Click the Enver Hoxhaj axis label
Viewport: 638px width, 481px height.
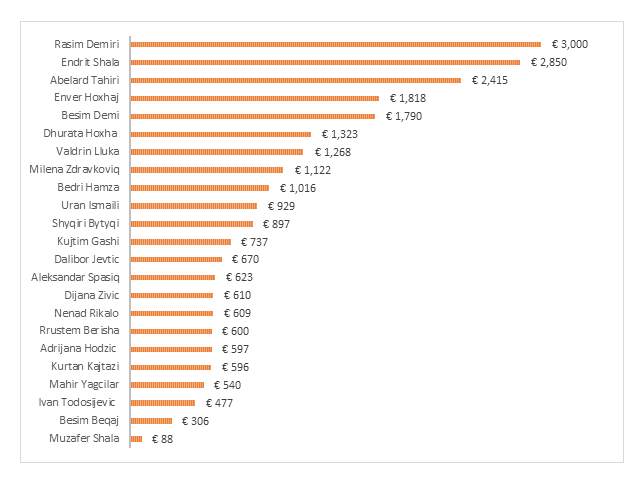[x=87, y=98]
